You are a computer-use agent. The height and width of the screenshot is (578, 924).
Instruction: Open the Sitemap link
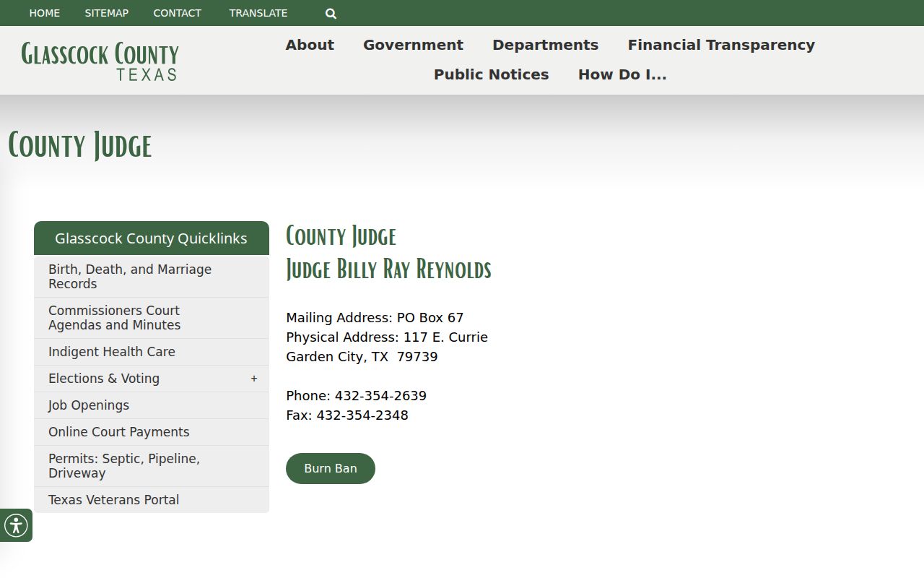pyautogui.click(x=107, y=13)
